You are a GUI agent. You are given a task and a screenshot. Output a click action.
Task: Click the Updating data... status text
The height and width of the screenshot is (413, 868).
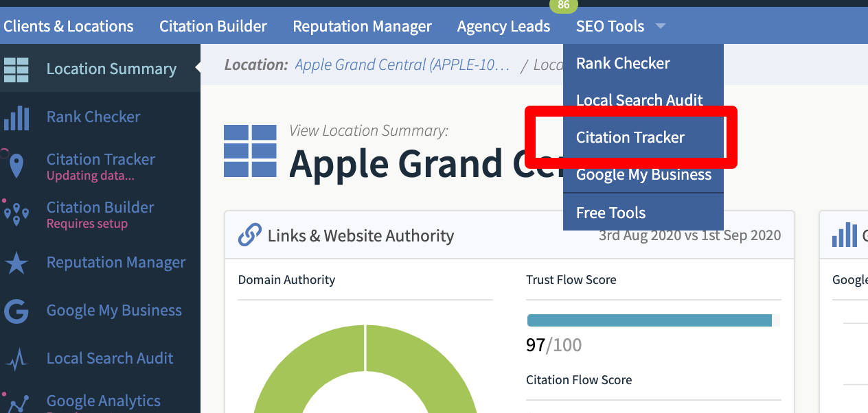tap(91, 176)
